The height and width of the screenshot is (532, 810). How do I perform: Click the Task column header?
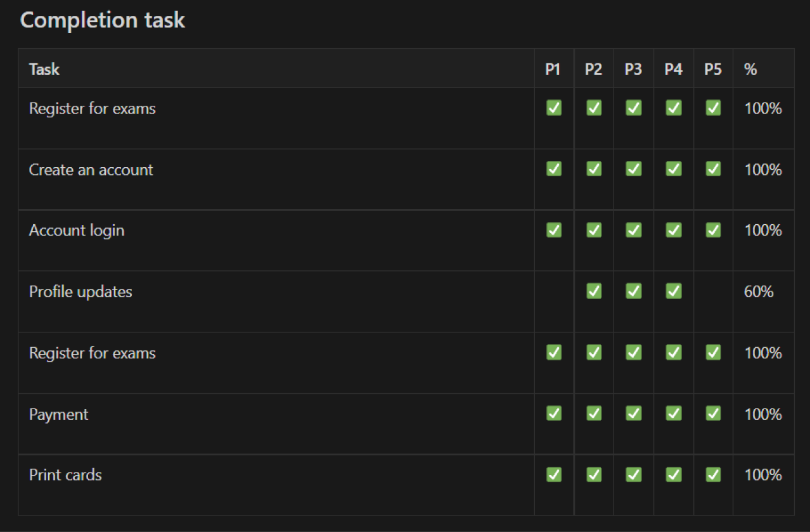[x=44, y=69]
